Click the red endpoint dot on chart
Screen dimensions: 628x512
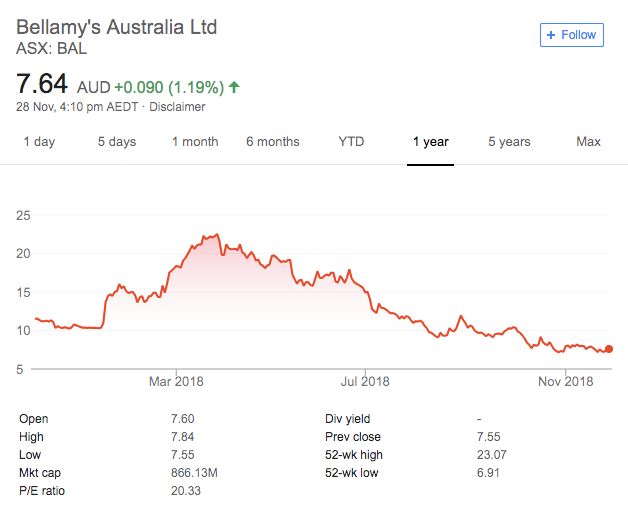point(610,349)
